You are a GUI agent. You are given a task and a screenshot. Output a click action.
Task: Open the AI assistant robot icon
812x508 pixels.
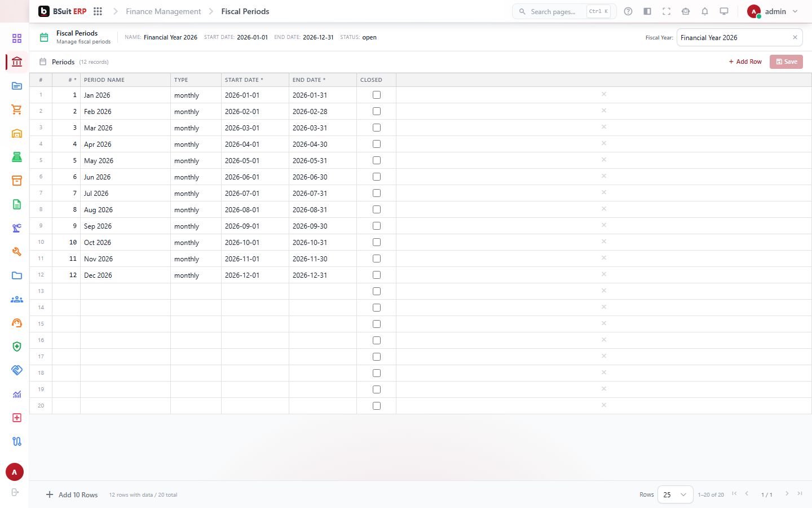pyautogui.click(x=686, y=11)
